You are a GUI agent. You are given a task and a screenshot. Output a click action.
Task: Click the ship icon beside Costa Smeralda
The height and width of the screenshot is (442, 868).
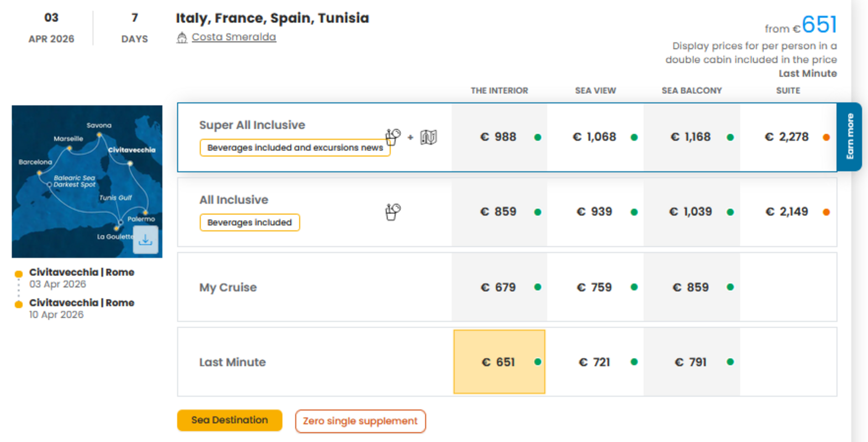pos(183,37)
